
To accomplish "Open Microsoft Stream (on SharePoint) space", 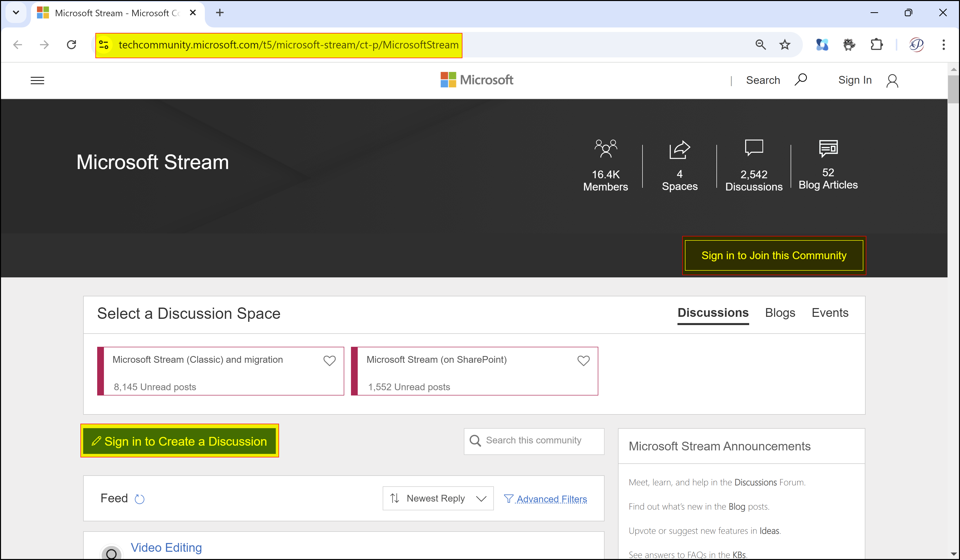I will (x=474, y=371).
